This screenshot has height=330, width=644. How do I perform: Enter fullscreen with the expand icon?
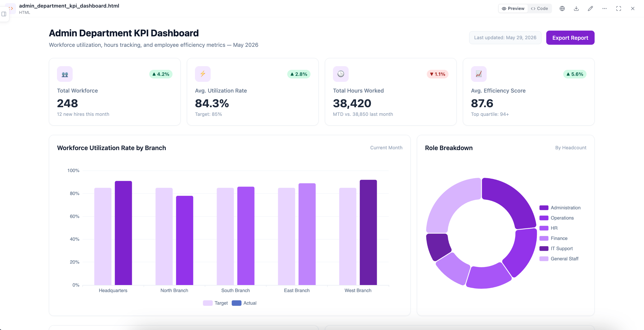619,8
